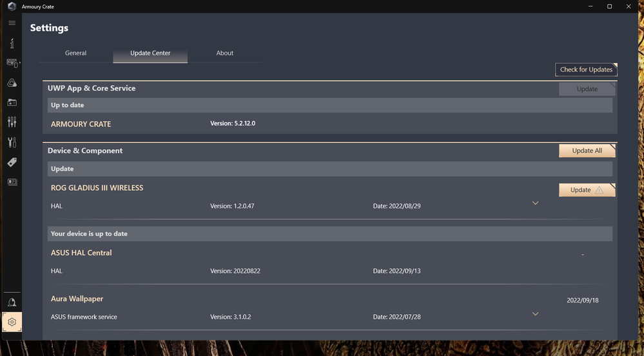
Task: Select the Update Center tab
Action: pos(150,53)
